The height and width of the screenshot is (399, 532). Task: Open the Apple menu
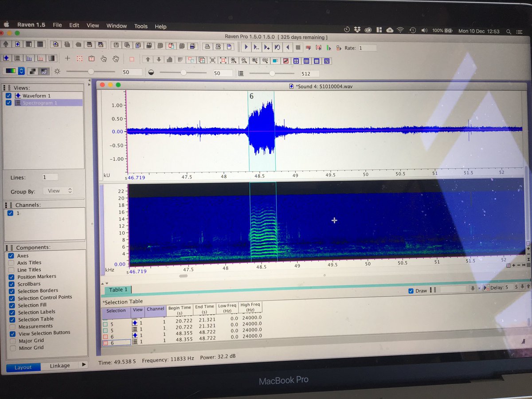(7, 25)
